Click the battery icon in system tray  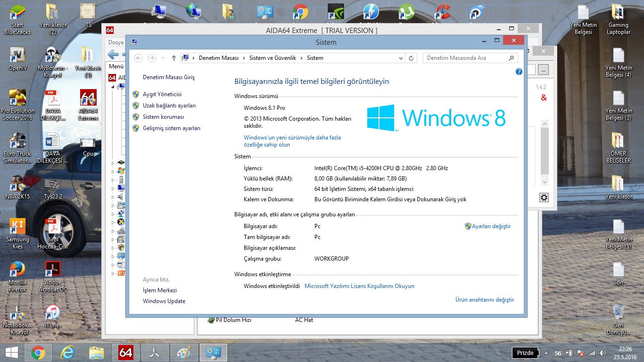coord(570,353)
